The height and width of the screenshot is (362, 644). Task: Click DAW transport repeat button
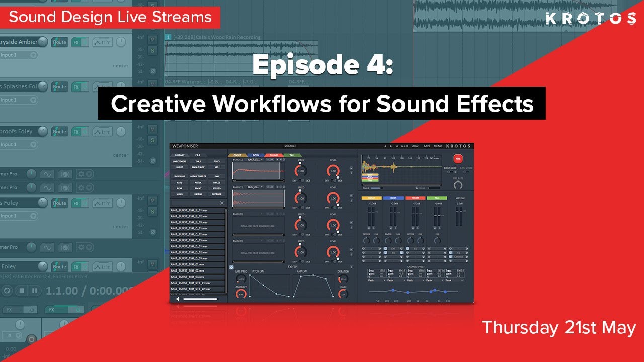7,291
